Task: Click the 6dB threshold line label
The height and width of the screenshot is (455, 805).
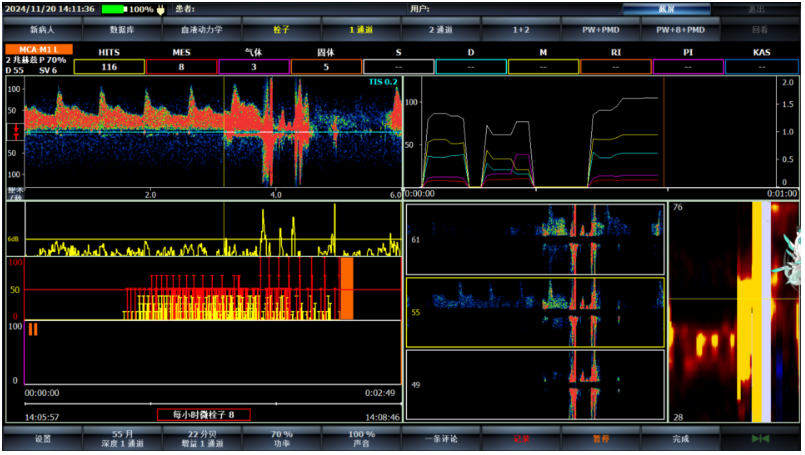Action: (13, 239)
